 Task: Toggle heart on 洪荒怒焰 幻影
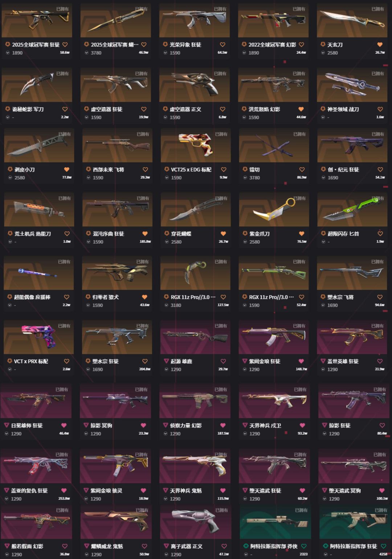pos(301,109)
